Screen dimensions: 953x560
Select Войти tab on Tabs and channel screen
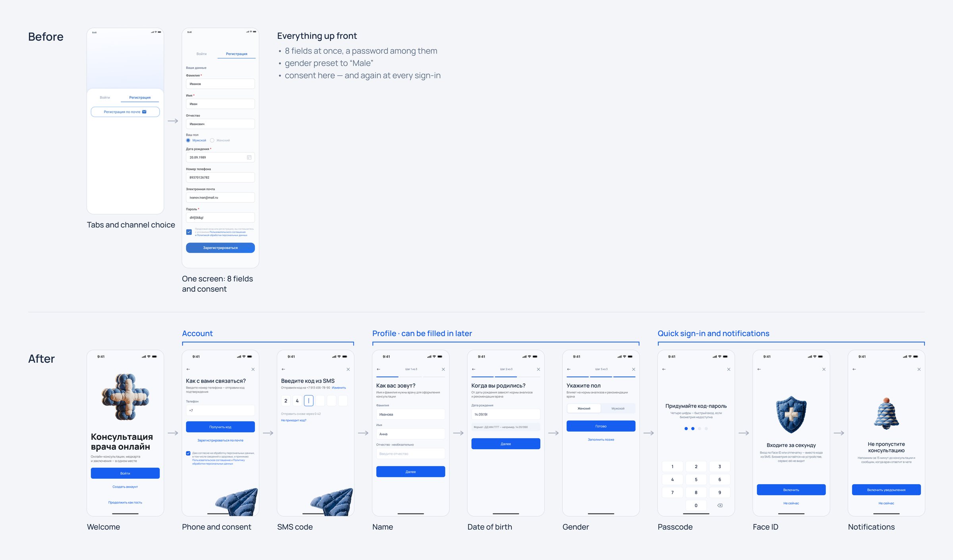click(x=105, y=98)
